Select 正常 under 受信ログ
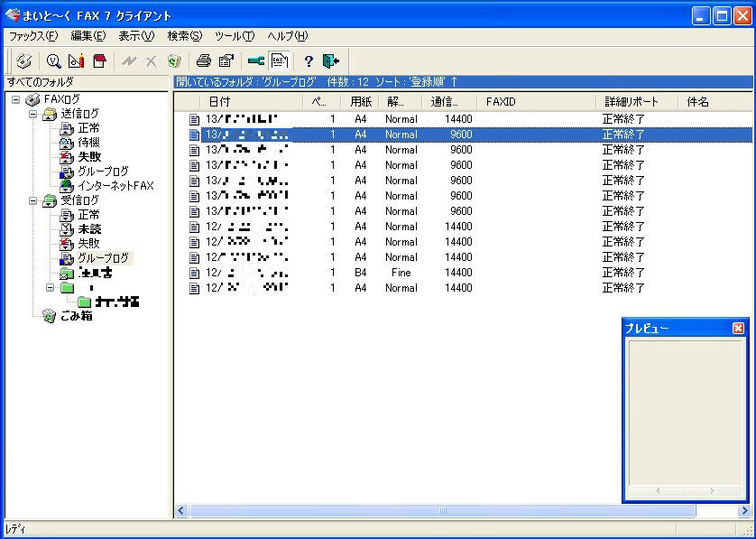Screen dimensions: 756x539 88,215
